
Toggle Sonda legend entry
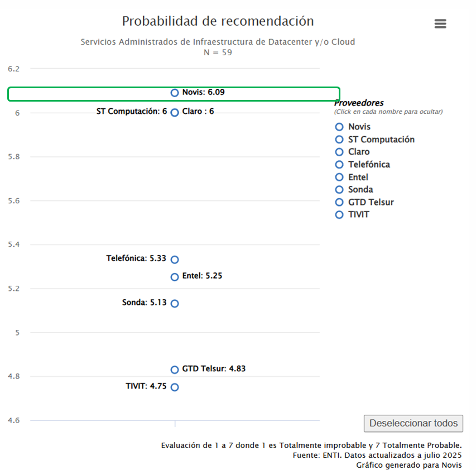coord(360,190)
